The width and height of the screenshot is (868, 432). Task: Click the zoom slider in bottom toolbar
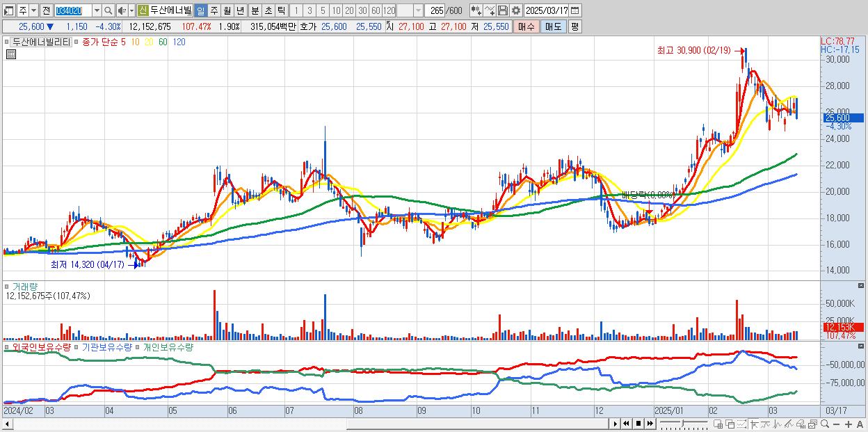[684, 424]
